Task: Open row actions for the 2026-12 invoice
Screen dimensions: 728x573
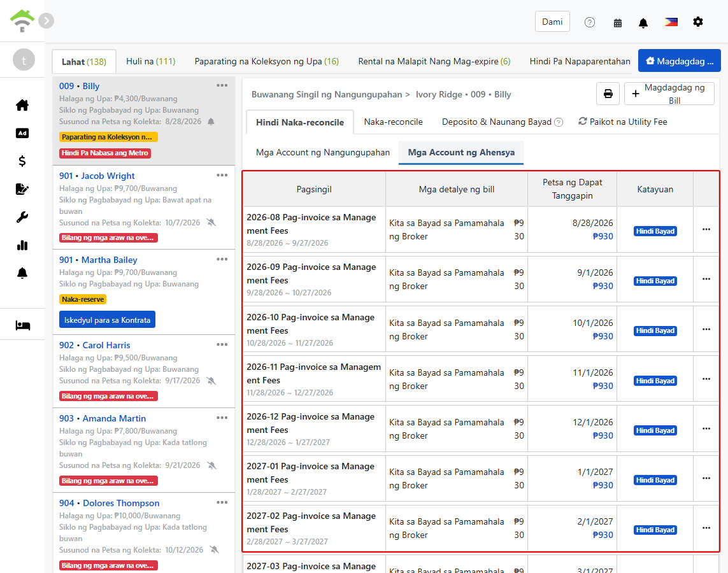Action: 706,428
